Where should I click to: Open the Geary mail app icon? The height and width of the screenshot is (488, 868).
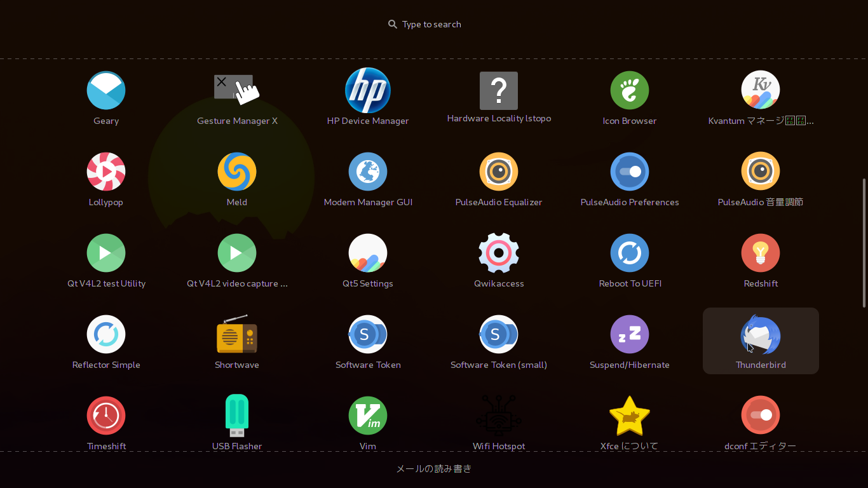coord(106,90)
